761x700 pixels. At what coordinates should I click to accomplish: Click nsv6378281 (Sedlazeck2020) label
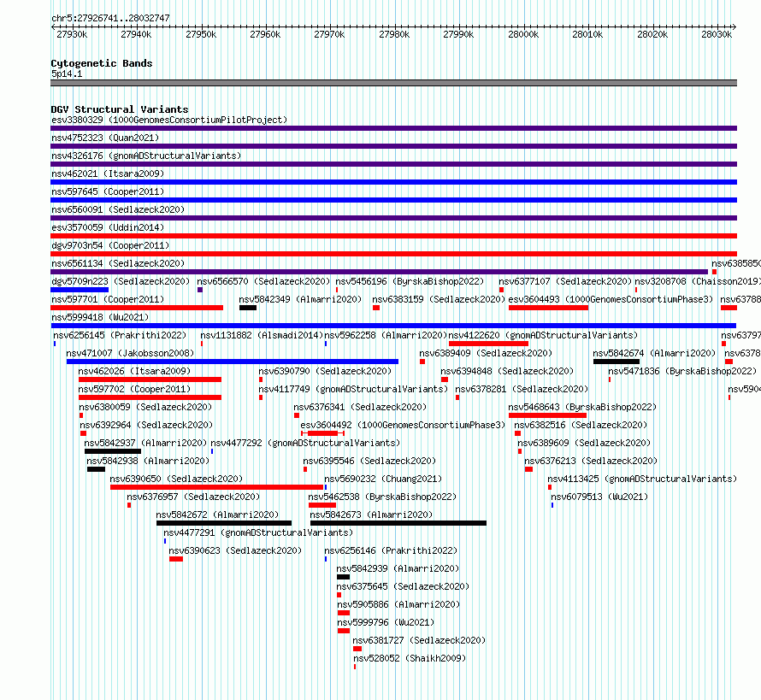pos(522,389)
